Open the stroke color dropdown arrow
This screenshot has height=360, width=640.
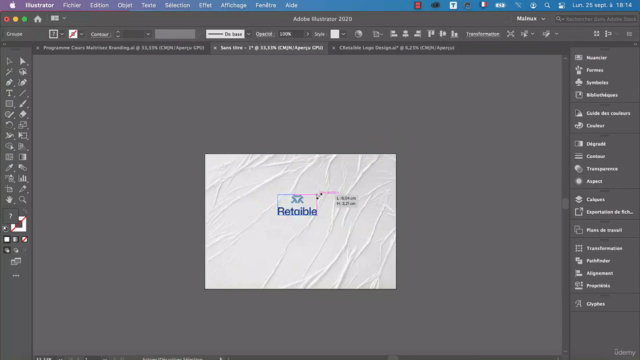pyautogui.click(x=82, y=34)
